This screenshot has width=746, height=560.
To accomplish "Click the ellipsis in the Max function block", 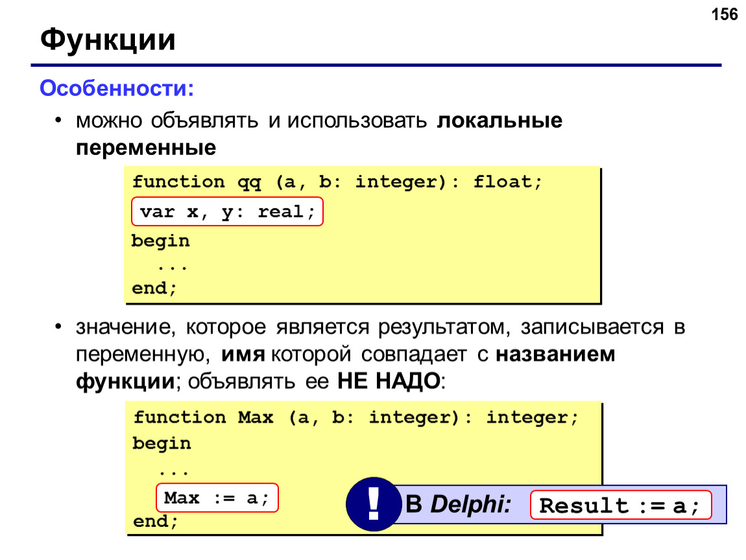I will (174, 472).
